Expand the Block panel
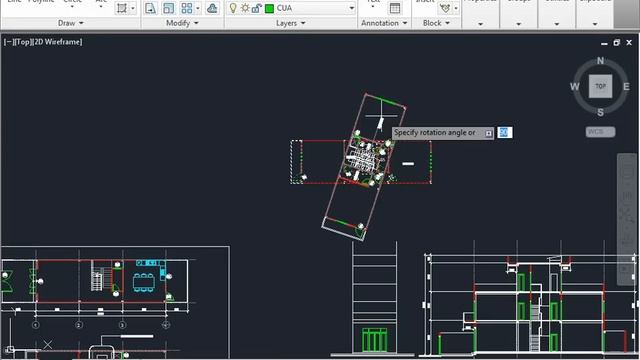 pyautogui.click(x=436, y=23)
